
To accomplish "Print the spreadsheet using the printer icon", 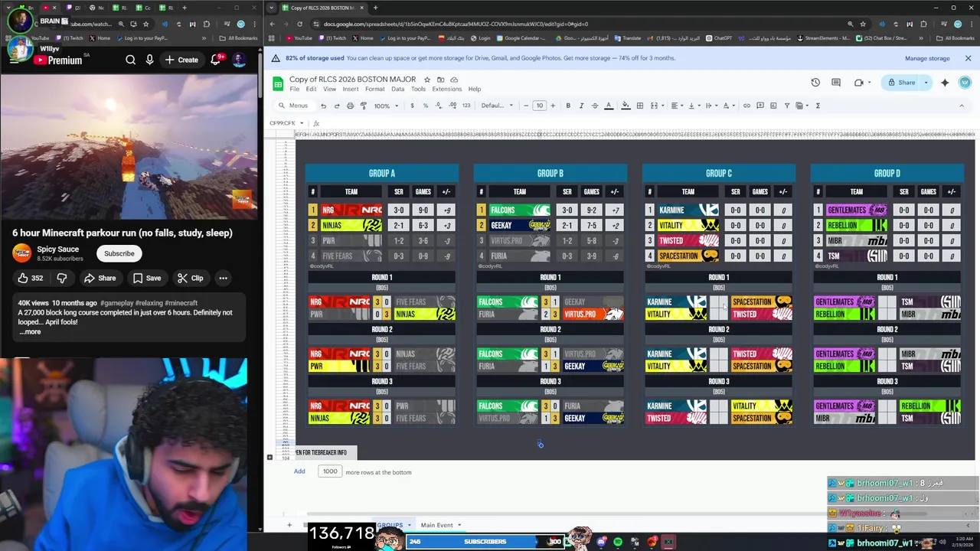I will tap(350, 106).
